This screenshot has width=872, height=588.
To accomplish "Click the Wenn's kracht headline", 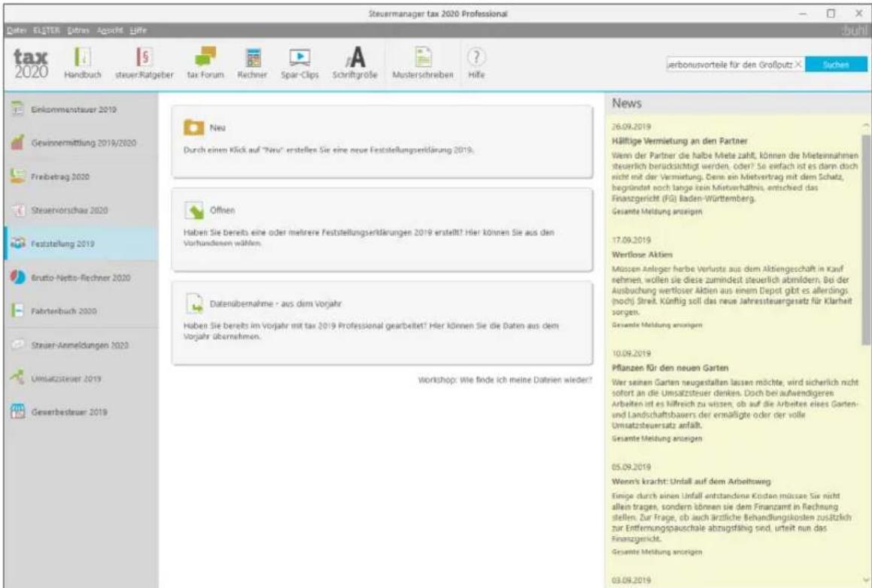I will pos(691,481).
